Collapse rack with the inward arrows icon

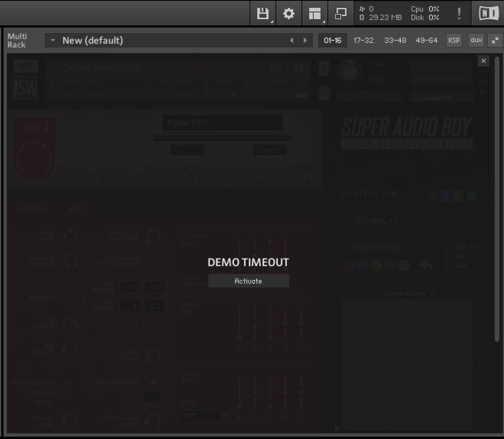click(494, 41)
